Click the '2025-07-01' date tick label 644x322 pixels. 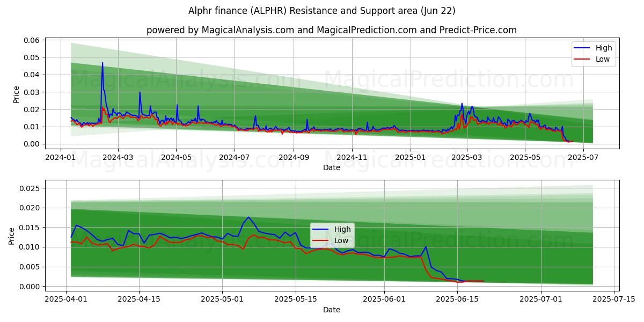[540, 299]
